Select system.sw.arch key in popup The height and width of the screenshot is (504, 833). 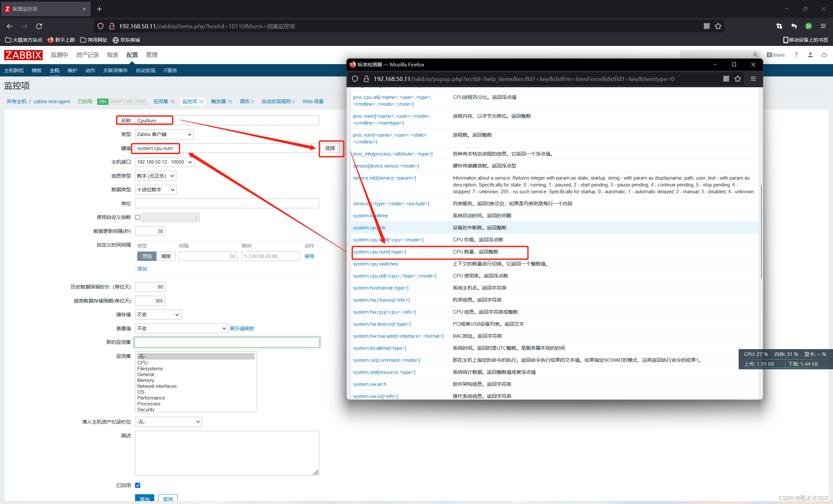click(370, 384)
